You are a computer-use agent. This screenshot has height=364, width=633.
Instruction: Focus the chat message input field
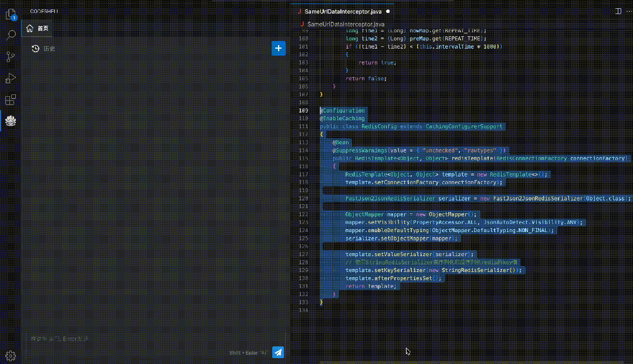click(155, 339)
